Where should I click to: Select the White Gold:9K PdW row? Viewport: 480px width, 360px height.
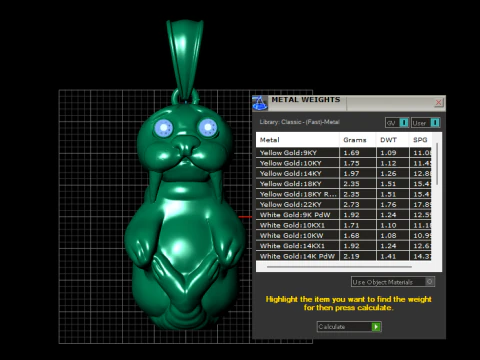(x=344, y=215)
